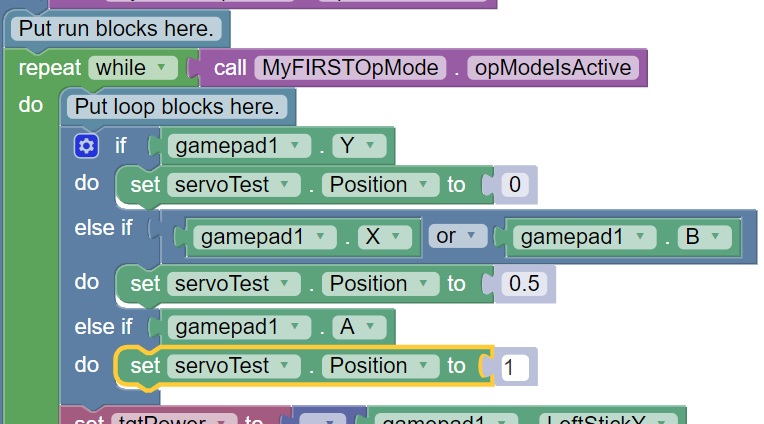Open gamepad1 dropdown beside the A button

pyautogui.click(x=237, y=327)
